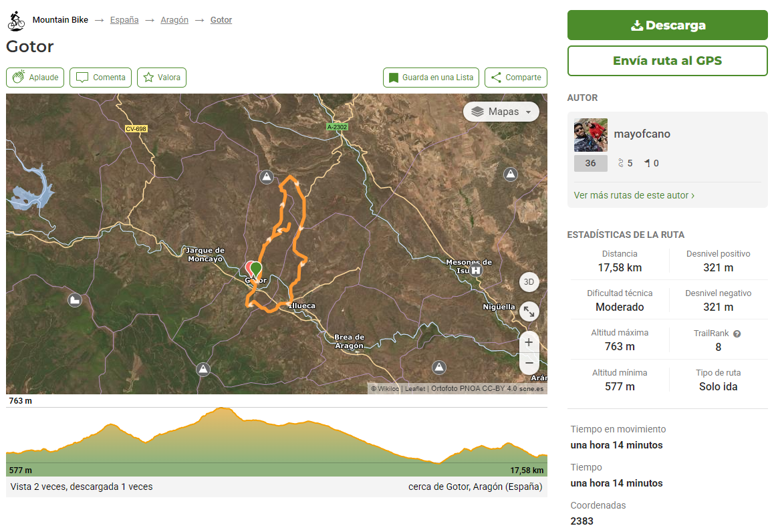The height and width of the screenshot is (532, 774).
Task: Click the Comparte share button
Action: pos(515,78)
